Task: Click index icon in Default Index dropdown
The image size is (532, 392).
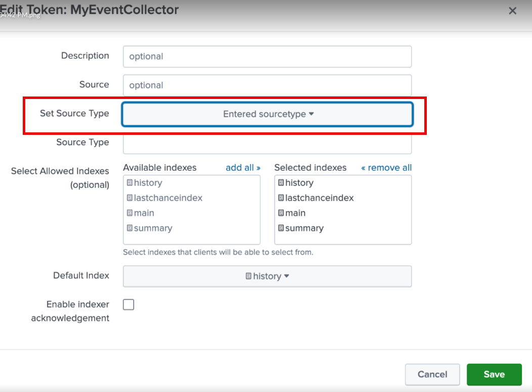Action: 248,276
